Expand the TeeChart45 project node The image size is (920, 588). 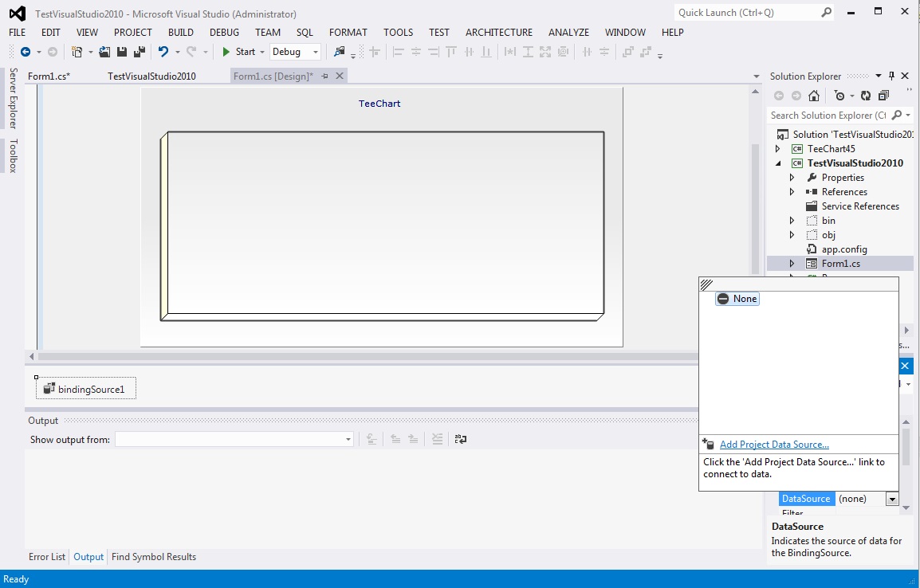point(778,149)
